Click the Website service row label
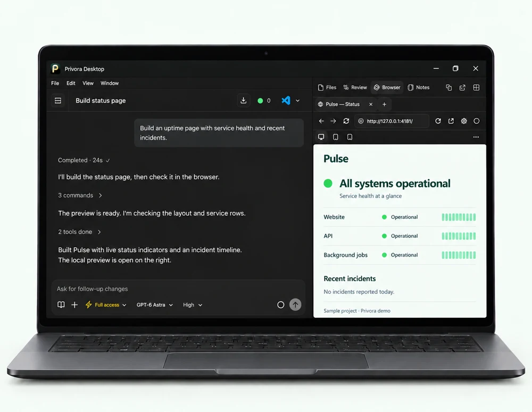The image size is (532, 412). 334,217
